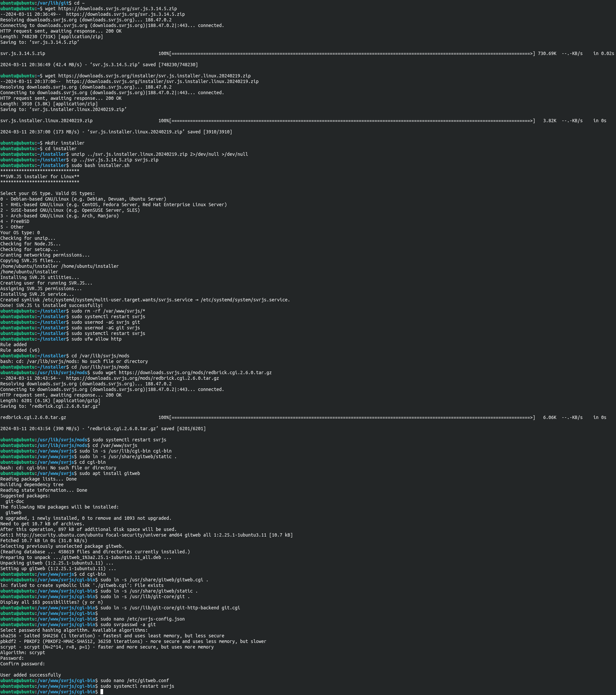Viewport: 616px width, 695px height.
Task: Click the 'sudo svrpasswd -a git' command
Action: (x=128, y=625)
